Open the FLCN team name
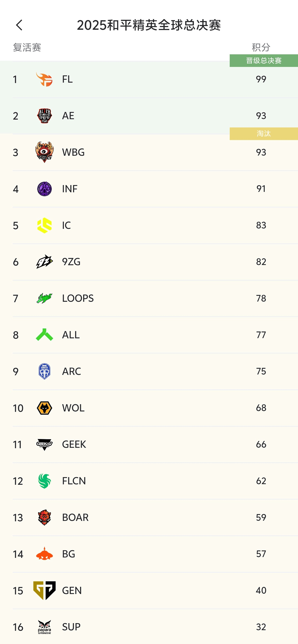 coord(74,481)
